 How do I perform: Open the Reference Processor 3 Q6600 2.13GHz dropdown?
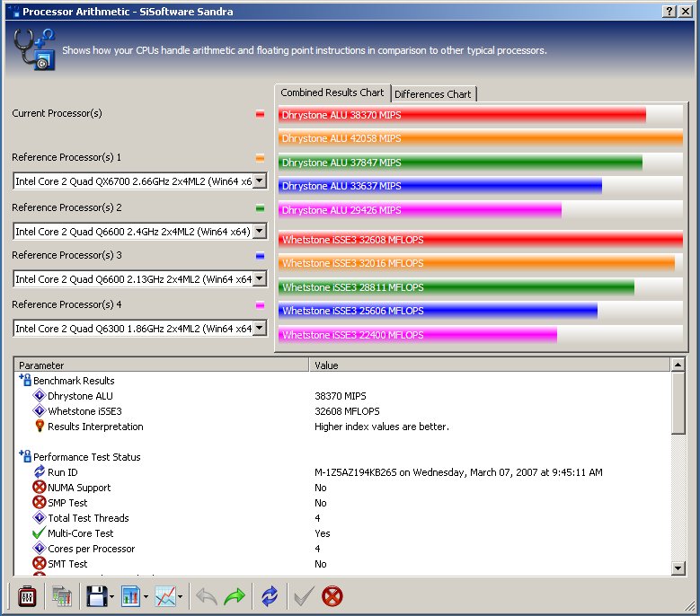pyautogui.click(x=260, y=278)
